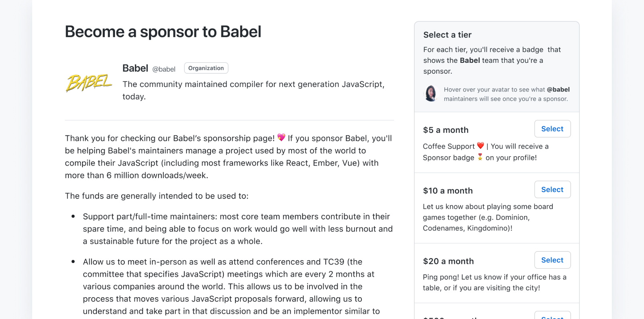Screen dimensions: 644x319
Task: Click the medal emoji after Sponsor badge
Action: coord(480,157)
